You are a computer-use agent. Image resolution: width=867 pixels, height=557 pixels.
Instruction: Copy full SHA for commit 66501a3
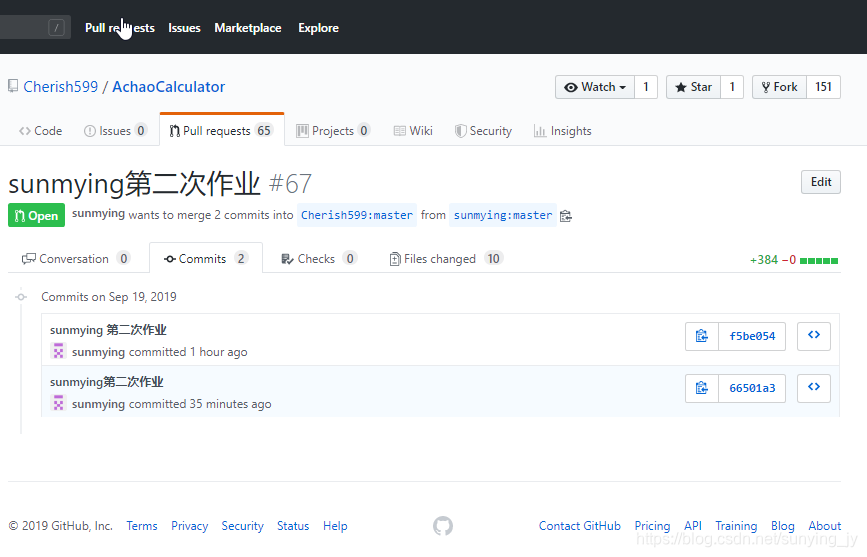click(x=702, y=388)
